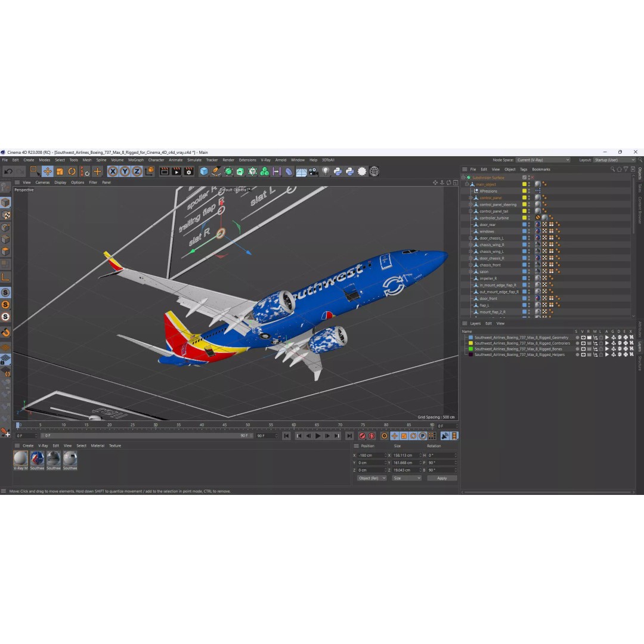Toggle Y axis lock
Screen dimensions: 644x644
coord(125,172)
